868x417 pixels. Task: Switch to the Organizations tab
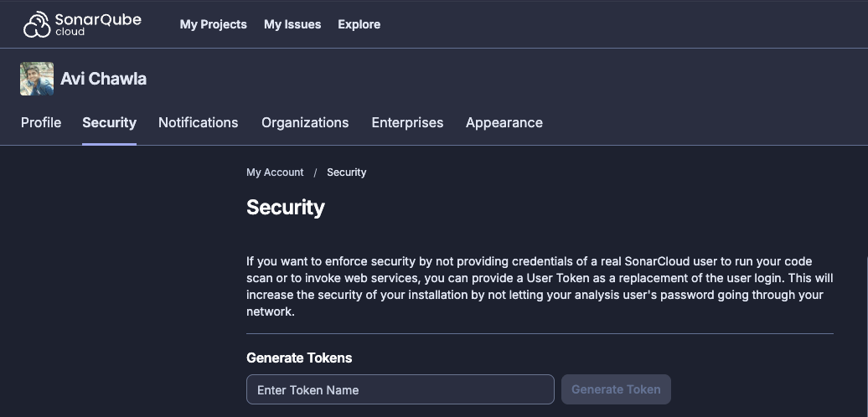[x=305, y=122]
